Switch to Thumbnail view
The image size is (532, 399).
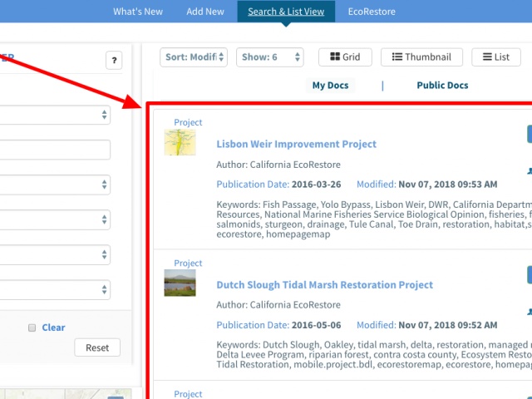click(x=421, y=57)
